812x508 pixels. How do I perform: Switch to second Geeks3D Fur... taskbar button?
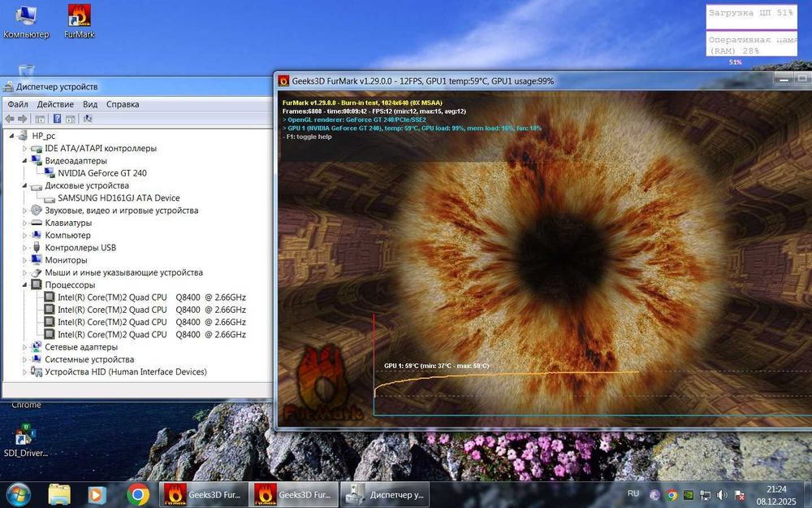coord(294,495)
